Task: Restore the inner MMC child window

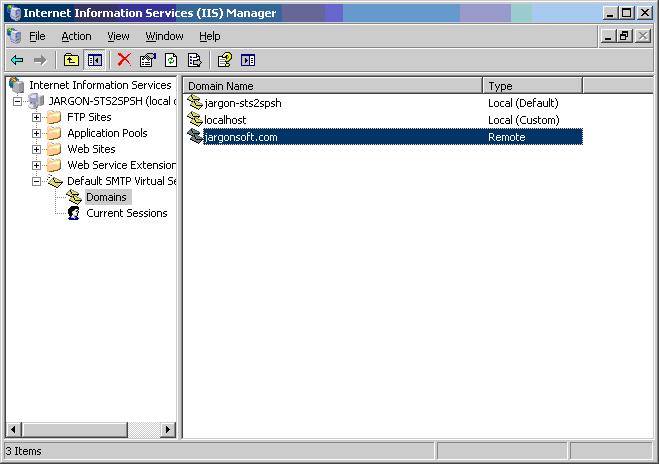Action: tap(625, 37)
